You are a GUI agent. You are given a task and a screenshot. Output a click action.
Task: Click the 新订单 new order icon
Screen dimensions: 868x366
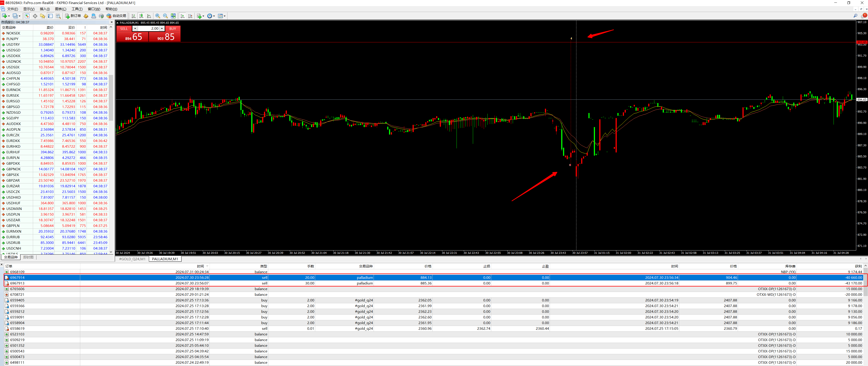pyautogui.click(x=67, y=16)
